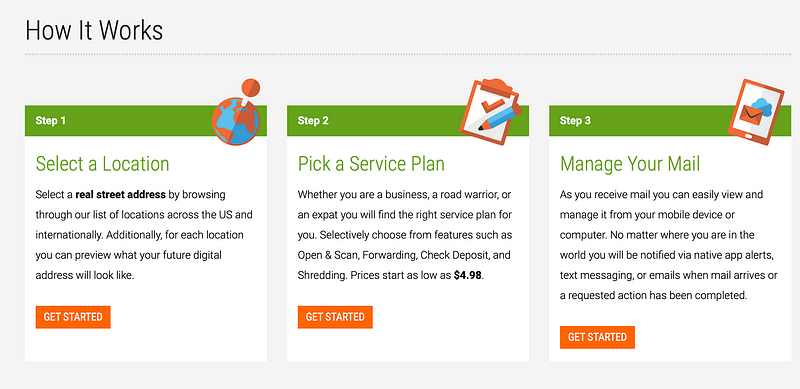This screenshot has height=389, width=800.
Task: Open the Select a Location heading
Action: click(103, 164)
